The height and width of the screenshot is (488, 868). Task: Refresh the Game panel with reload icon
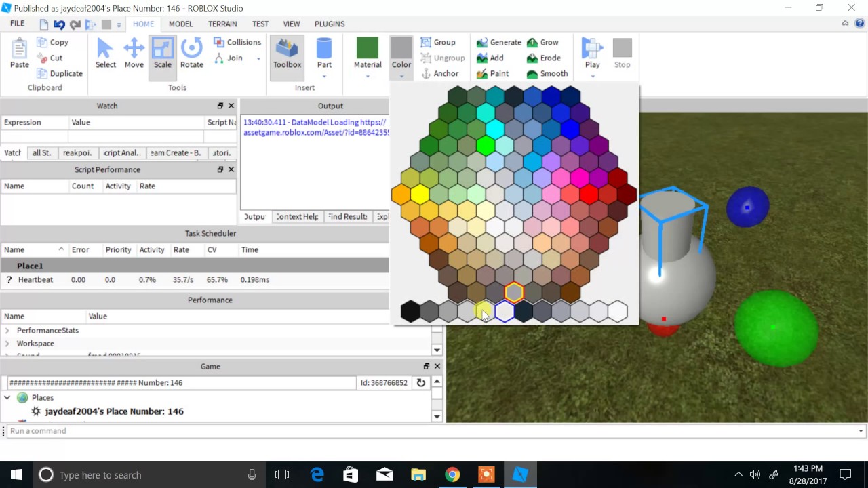point(420,382)
